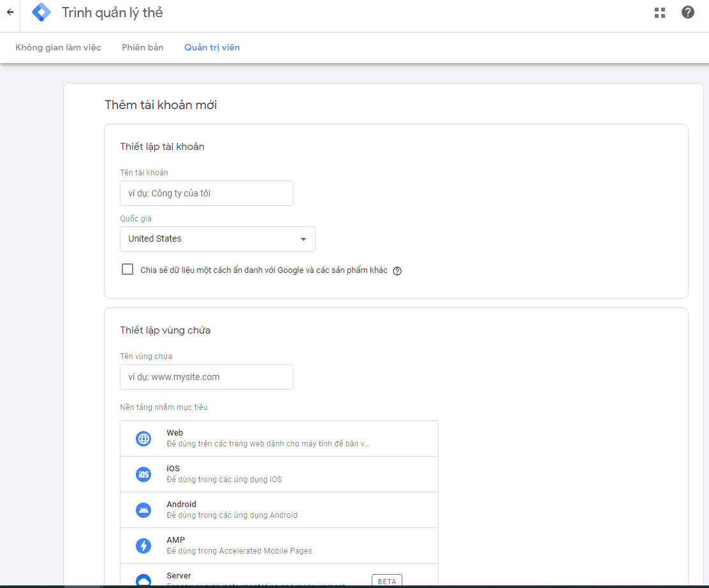Open the Google apps grid icon
The image size is (709, 588).
[660, 13]
